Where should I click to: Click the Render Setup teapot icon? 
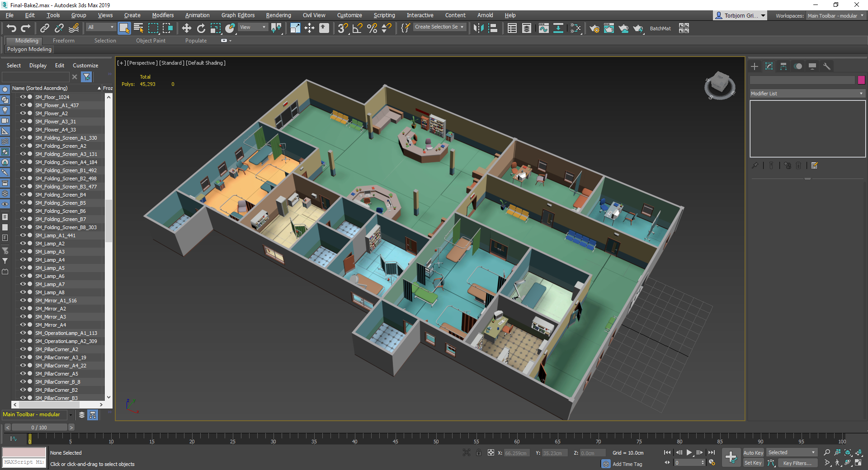(594, 28)
